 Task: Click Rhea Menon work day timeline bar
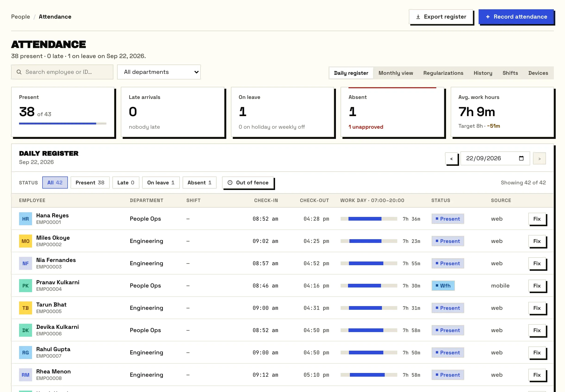tap(369, 375)
